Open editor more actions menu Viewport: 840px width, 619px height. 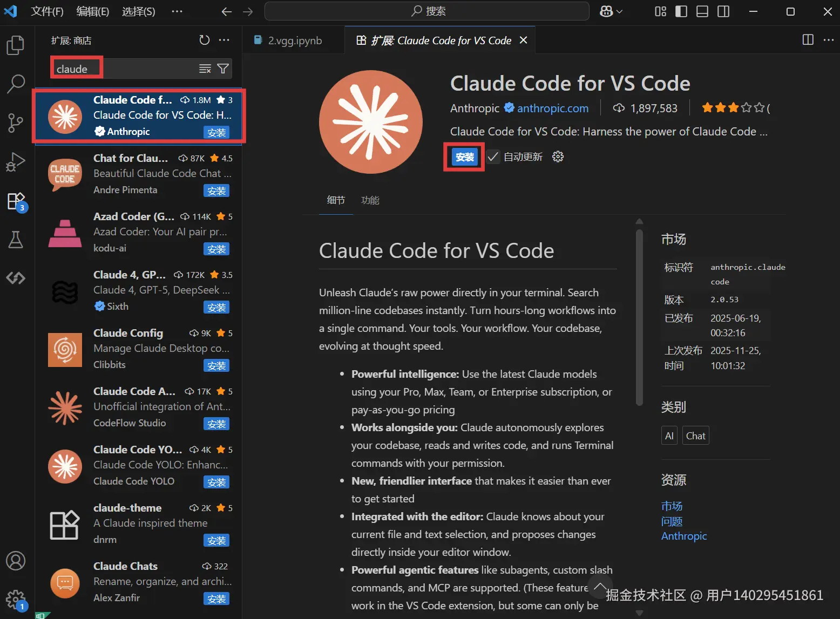click(829, 40)
